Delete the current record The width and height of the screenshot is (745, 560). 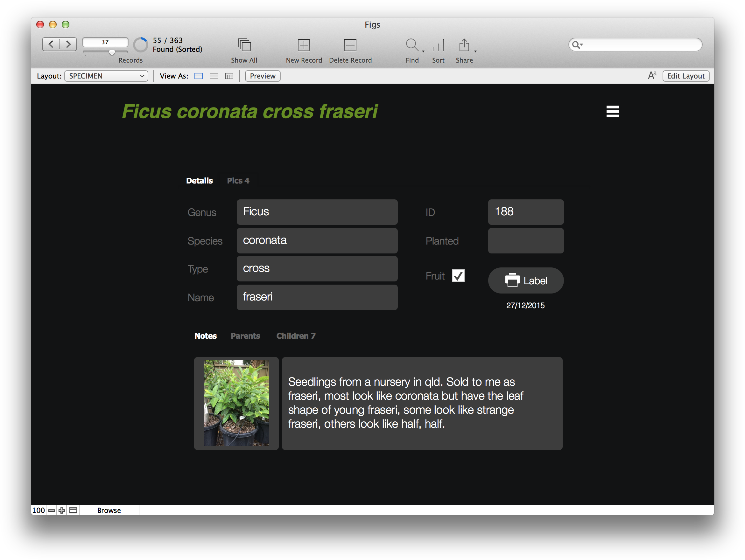click(x=350, y=45)
